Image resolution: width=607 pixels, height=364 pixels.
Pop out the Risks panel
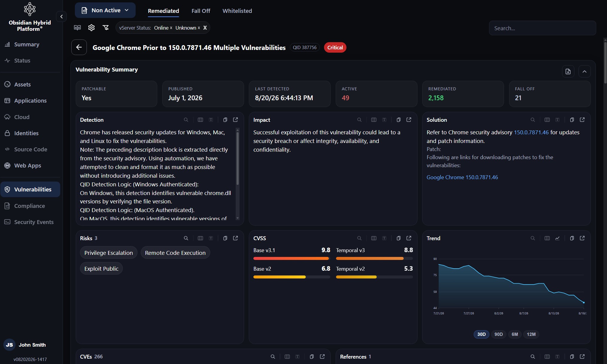[x=236, y=238]
